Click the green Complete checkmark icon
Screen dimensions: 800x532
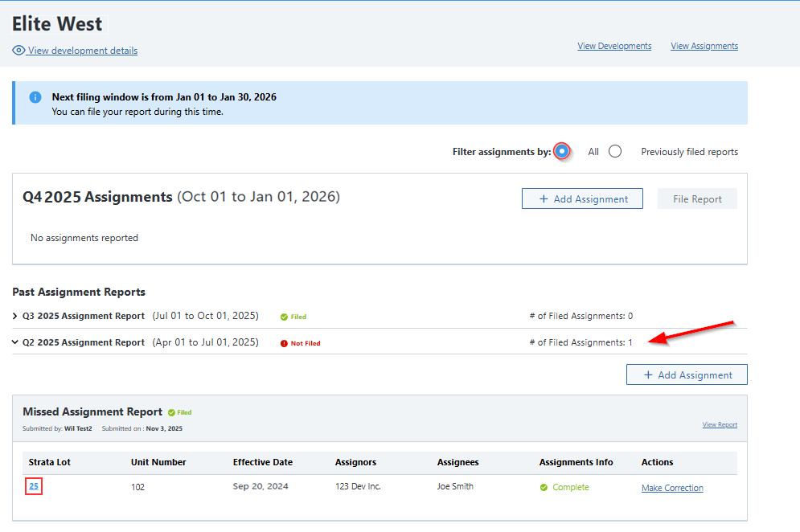pyautogui.click(x=544, y=487)
